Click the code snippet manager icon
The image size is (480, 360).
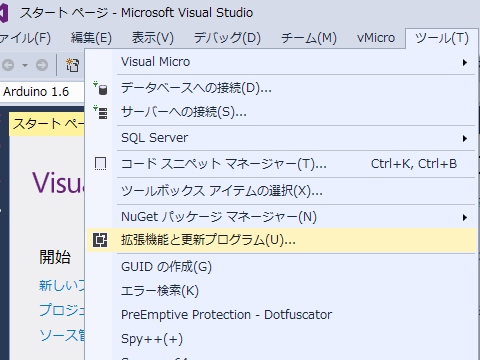[x=100, y=164]
